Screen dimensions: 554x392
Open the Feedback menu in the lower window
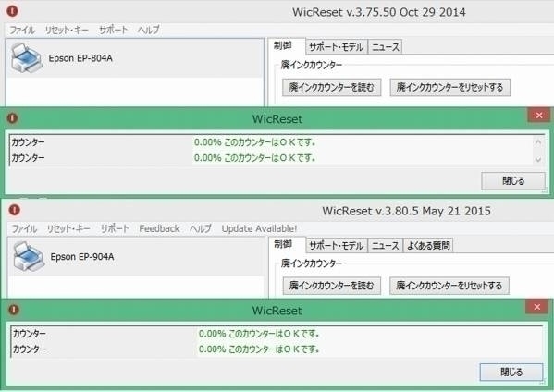point(159,228)
